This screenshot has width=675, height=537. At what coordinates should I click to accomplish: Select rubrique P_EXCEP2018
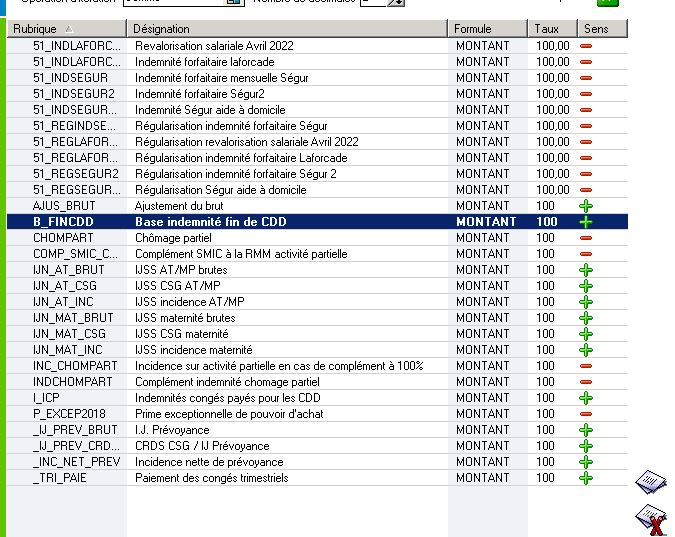[x=69, y=414]
